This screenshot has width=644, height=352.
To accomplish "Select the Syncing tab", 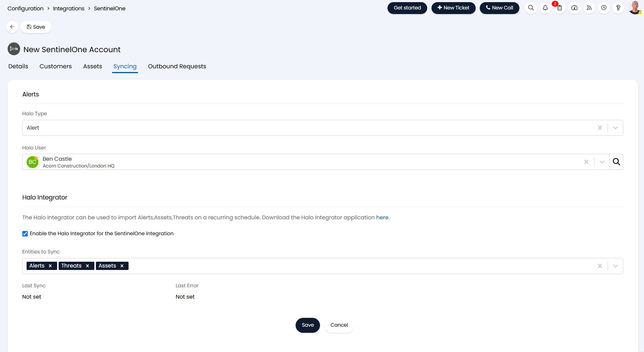I will [125, 66].
